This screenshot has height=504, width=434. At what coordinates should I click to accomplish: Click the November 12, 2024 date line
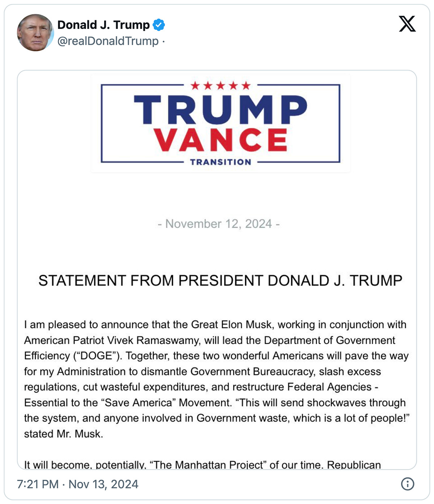point(219,224)
